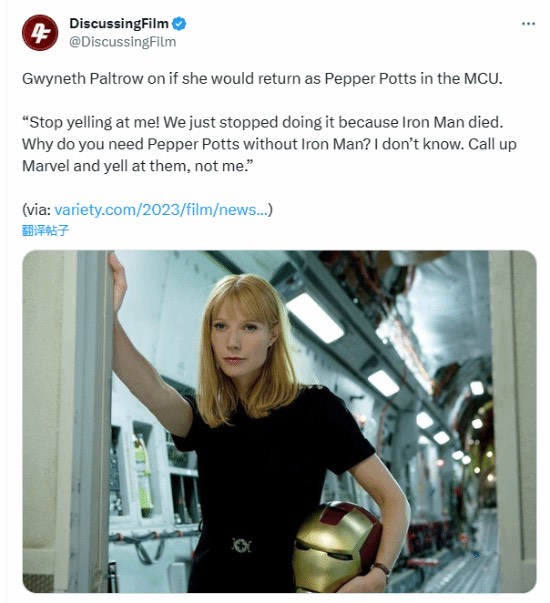Open the @DiscussingFilm handle link
This screenshot has width=550, height=603.
pyautogui.click(x=122, y=42)
